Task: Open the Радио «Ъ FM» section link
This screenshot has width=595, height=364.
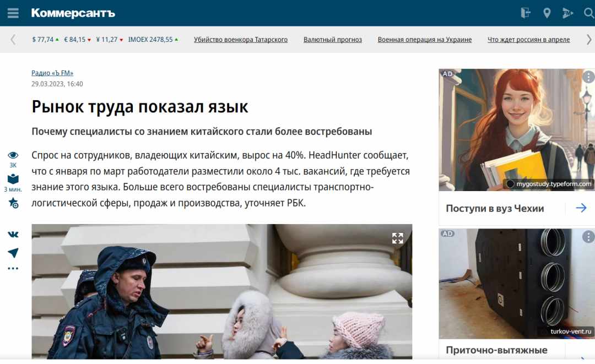Action: (52, 73)
